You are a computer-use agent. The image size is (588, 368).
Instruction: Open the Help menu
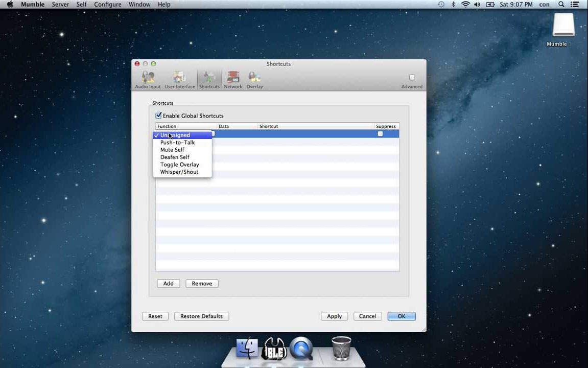(x=164, y=5)
